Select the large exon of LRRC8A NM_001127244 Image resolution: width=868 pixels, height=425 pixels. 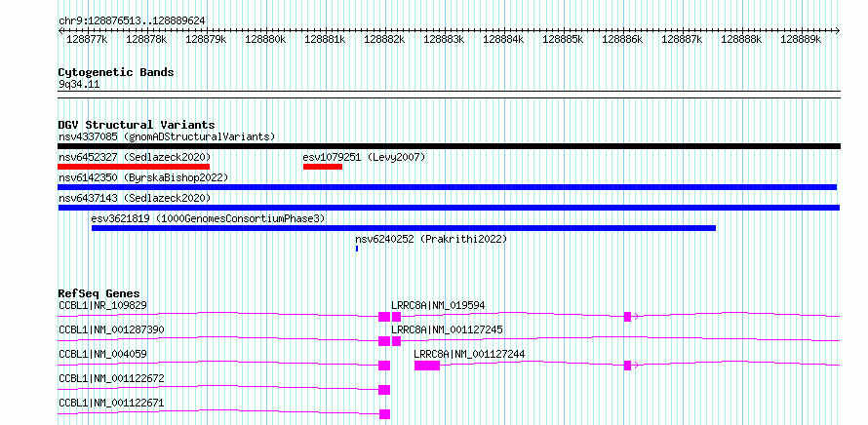pyautogui.click(x=427, y=366)
